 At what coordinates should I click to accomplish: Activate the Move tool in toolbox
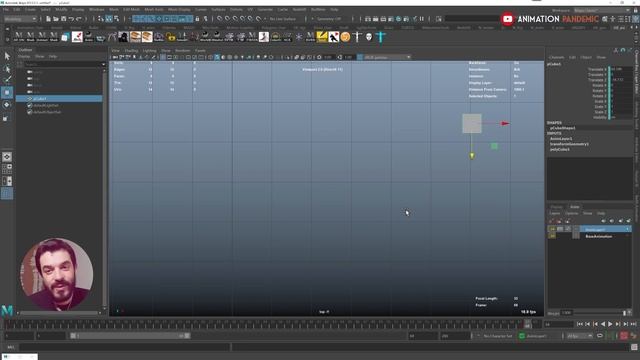7,93
